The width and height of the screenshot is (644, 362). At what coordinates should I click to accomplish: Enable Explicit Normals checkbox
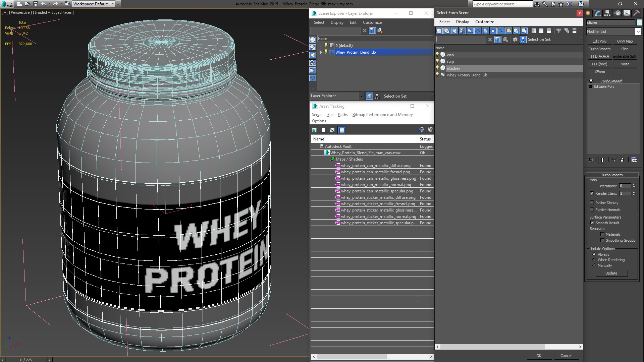(592, 210)
